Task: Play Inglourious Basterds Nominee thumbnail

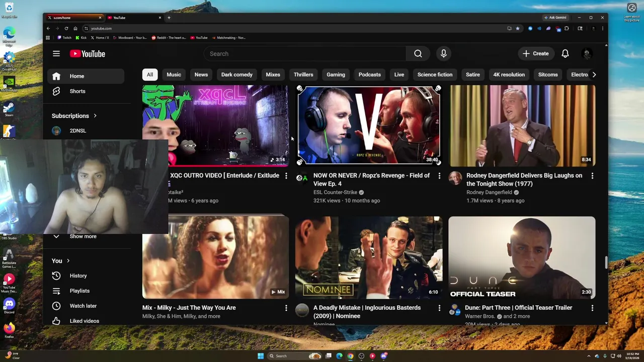Action: coord(369,257)
